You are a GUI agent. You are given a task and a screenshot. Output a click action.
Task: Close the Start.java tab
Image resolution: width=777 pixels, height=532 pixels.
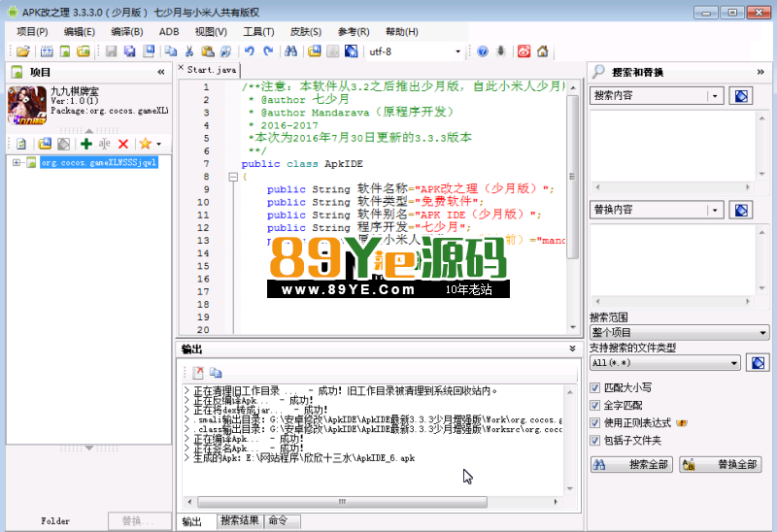tap(181, 68)
